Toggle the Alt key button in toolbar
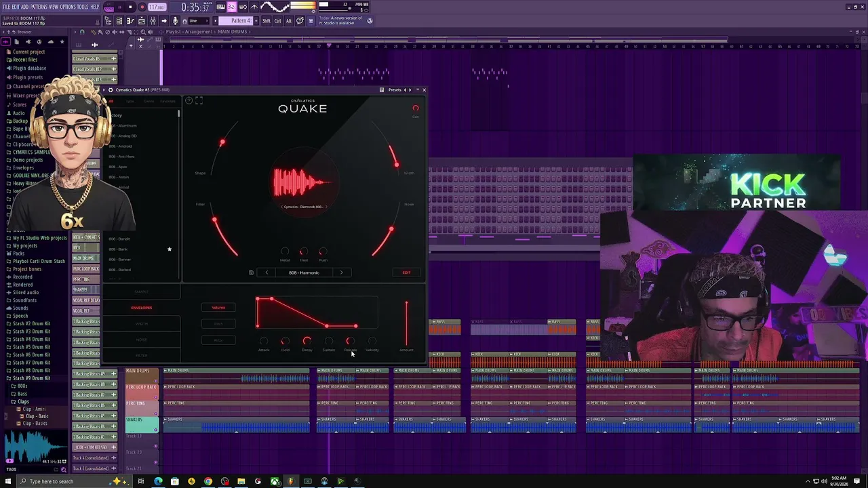 (288, 21)
